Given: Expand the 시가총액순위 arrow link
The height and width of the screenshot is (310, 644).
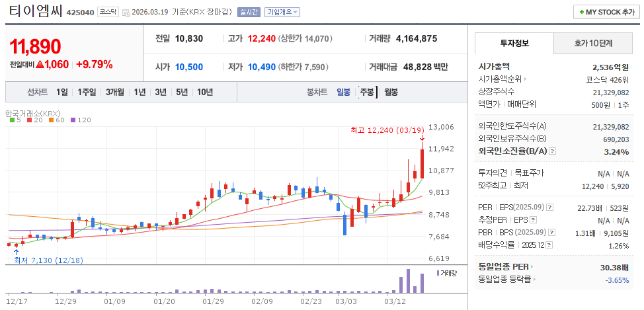Looking at the screenshot, I should (525, 79).
